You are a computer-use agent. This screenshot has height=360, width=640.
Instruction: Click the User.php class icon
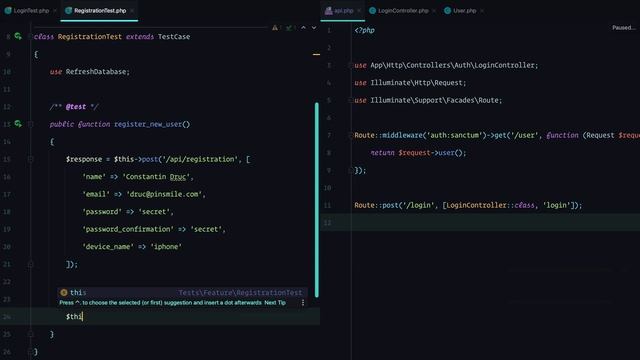click(447, 11)
